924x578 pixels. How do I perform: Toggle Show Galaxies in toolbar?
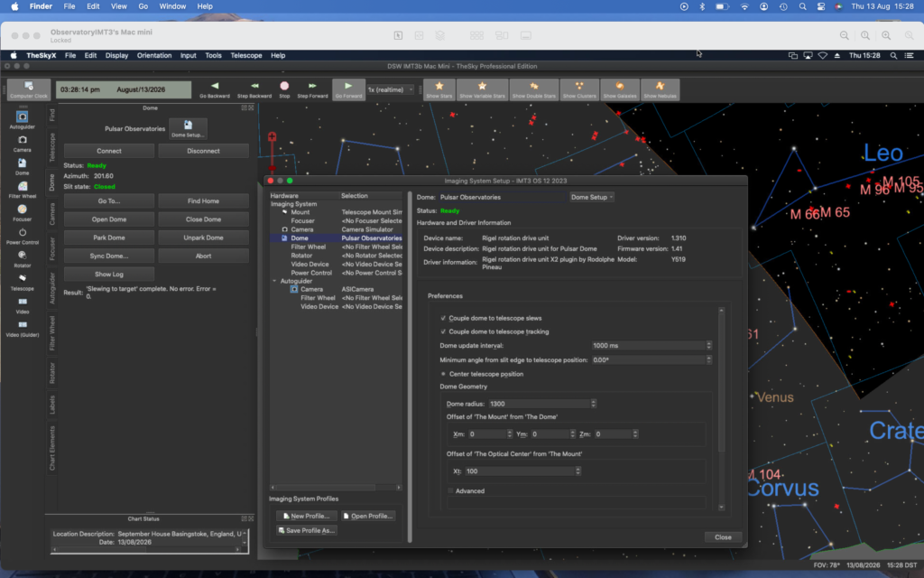point(619,89)
